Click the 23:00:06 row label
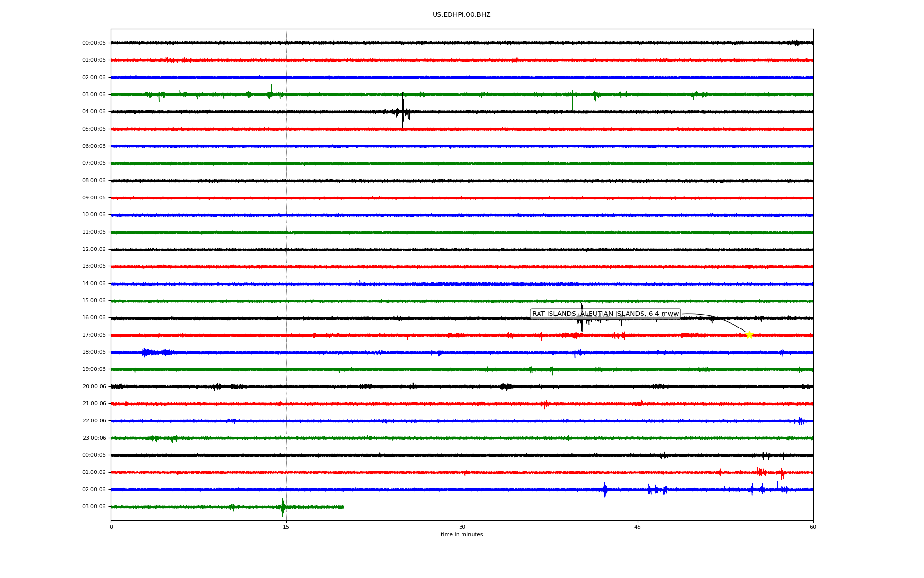The width and height of the screenshot is (924, 578). (x=94, y=438)
